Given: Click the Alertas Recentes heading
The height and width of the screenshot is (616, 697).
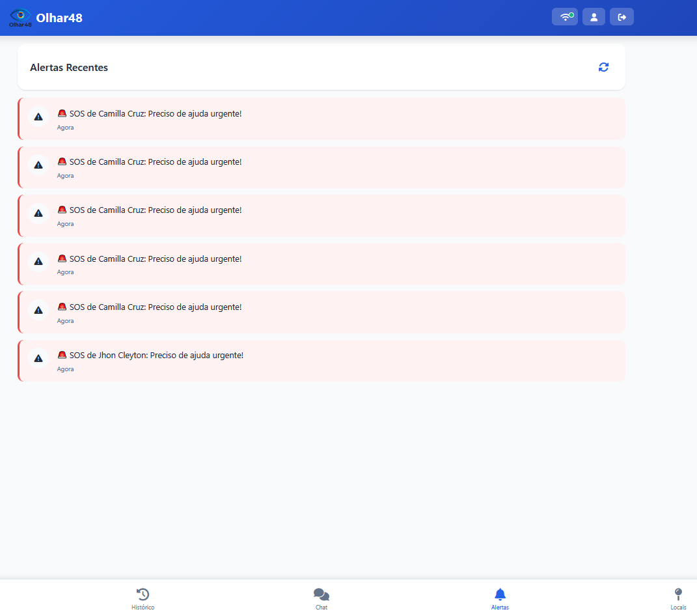Looking at the screenshot, I should tap(69, 68).
